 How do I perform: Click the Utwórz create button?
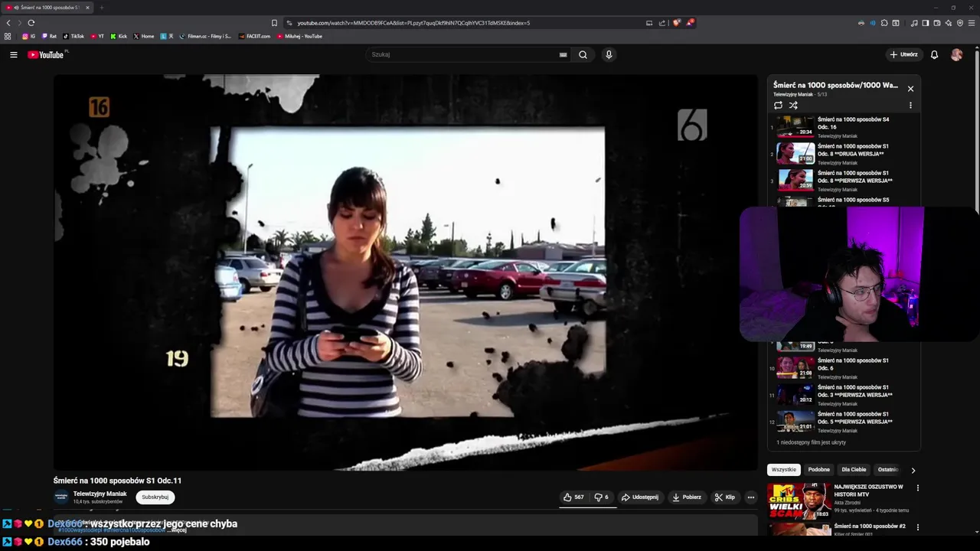903,54
